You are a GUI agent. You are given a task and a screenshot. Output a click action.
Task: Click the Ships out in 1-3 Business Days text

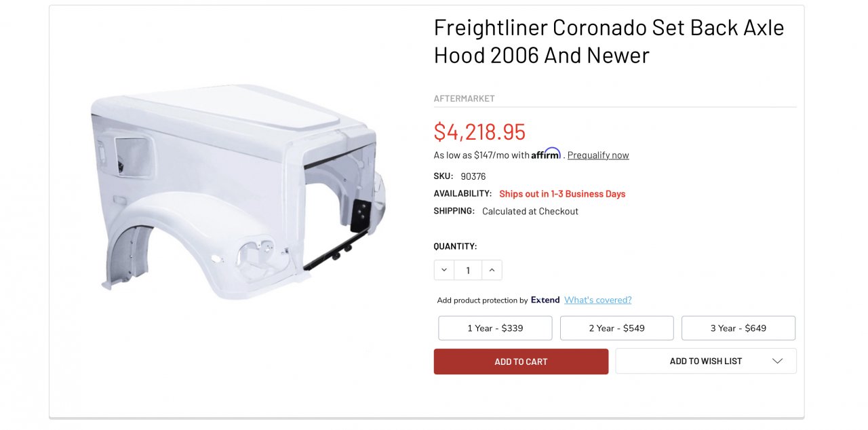coord(562,194)
